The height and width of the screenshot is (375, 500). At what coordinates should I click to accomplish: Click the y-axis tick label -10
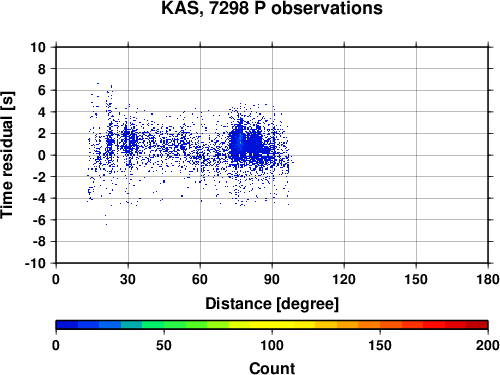click(35, 263)
